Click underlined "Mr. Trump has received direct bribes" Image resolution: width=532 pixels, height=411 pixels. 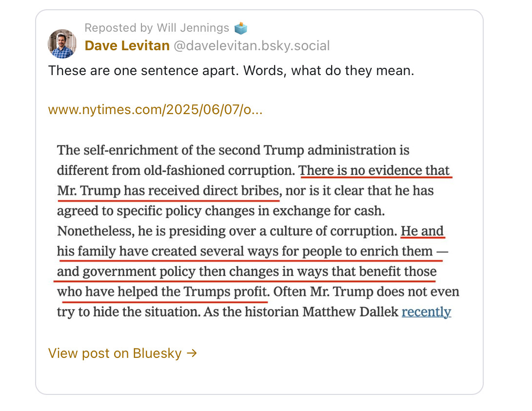168,191
